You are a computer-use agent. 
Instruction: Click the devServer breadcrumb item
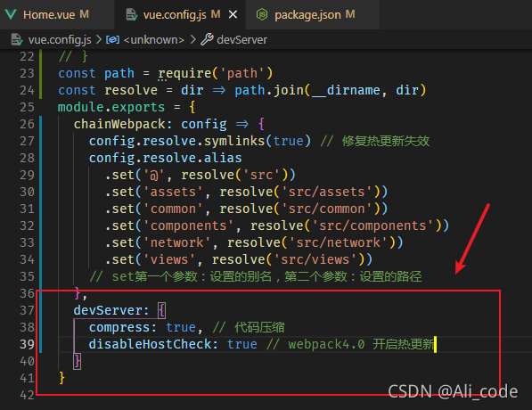click(x=241, y=40)
